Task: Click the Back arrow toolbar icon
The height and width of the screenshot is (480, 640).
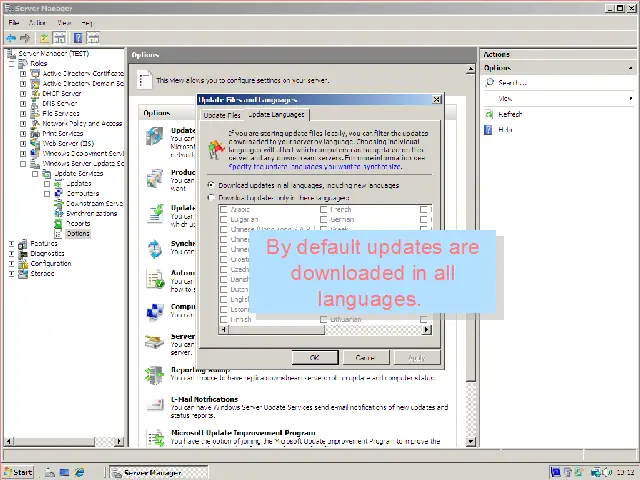Action: point(11,38)
